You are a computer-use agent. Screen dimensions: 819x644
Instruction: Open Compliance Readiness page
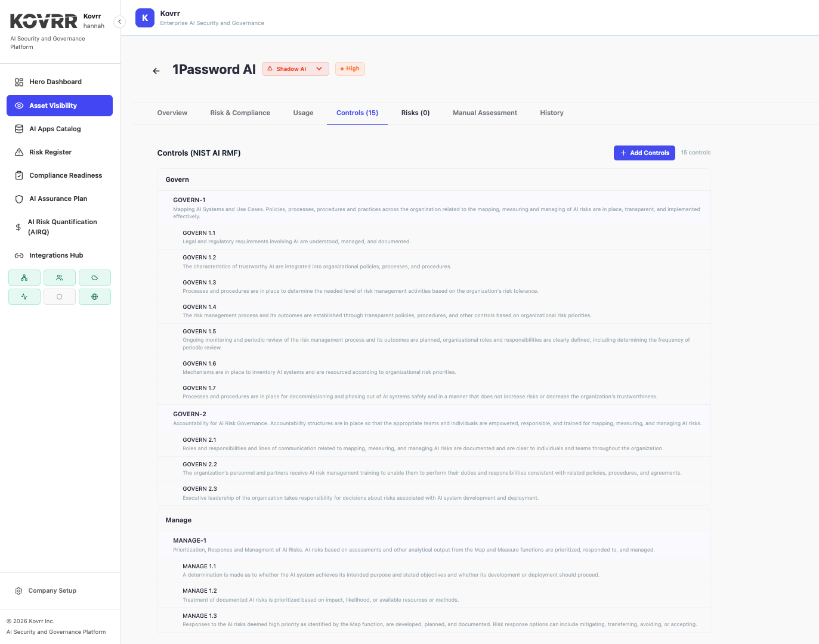(60, 175)
